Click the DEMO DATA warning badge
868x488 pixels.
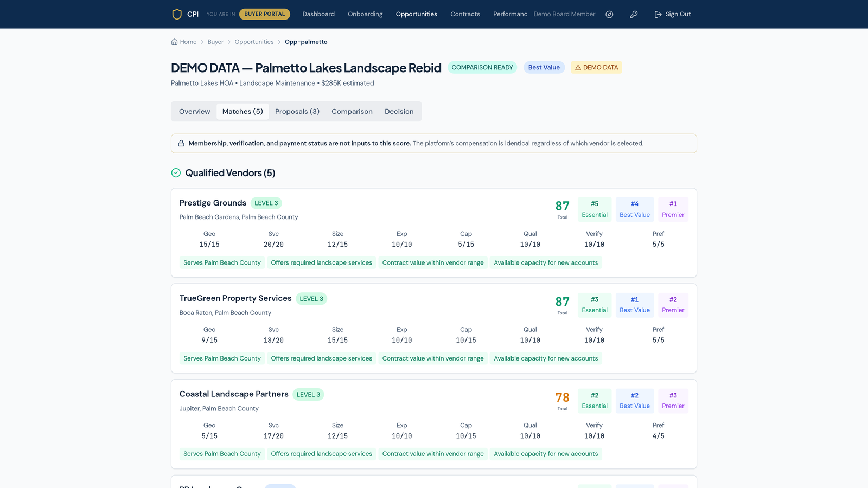(596, 68)
